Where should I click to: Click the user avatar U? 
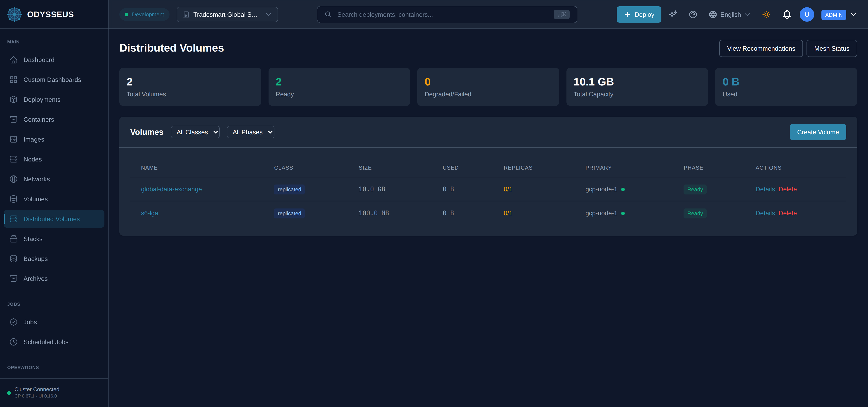point(807,14)
